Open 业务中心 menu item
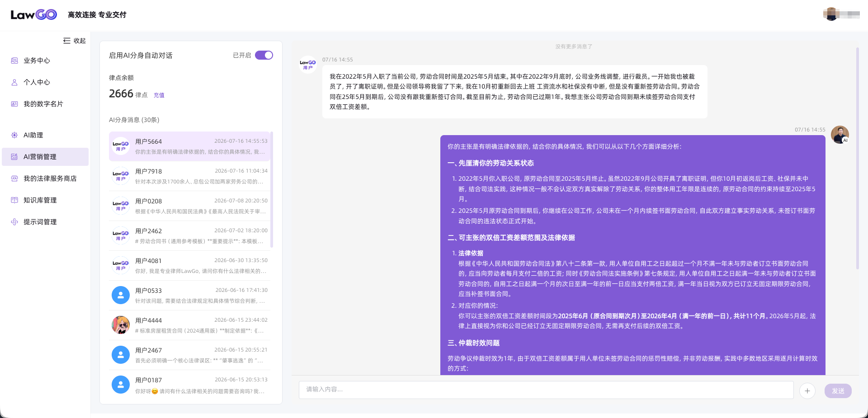868x418 pixels. 45,61
